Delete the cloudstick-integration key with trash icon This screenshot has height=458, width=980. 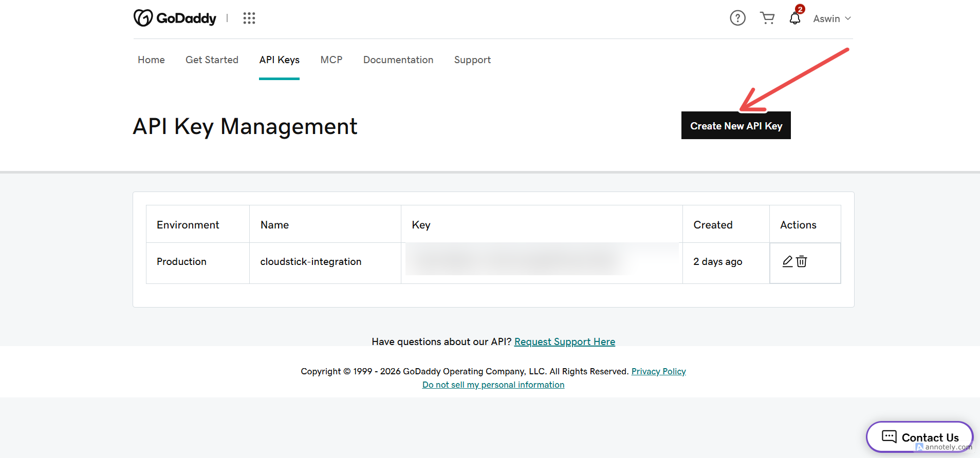click(x=802, y=261)
